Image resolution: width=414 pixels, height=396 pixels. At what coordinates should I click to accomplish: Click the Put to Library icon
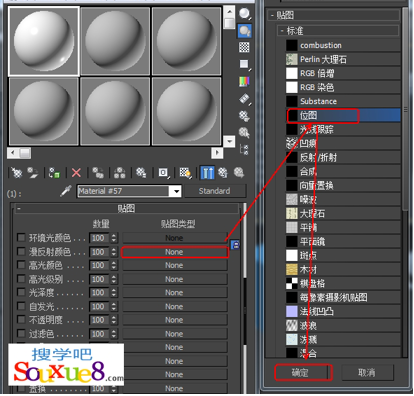click(x=141, y=173)
